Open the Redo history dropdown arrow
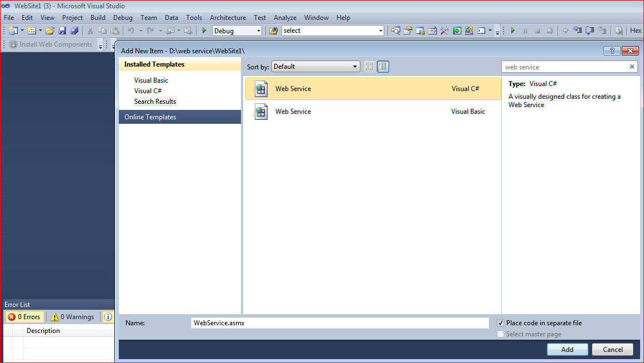This screenshot has height=363, width=644. click(160, 31)
